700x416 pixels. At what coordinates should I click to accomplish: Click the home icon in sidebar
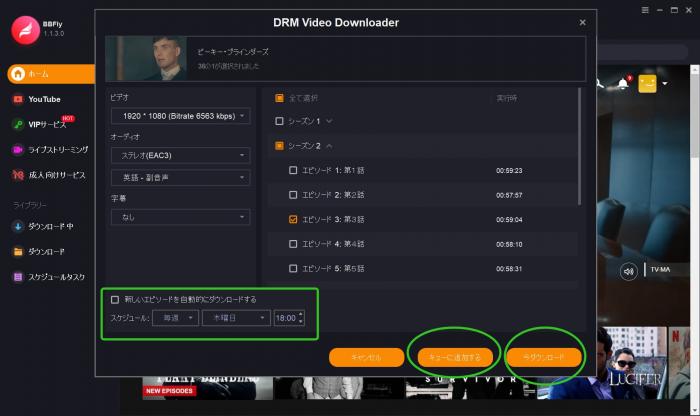18,74
